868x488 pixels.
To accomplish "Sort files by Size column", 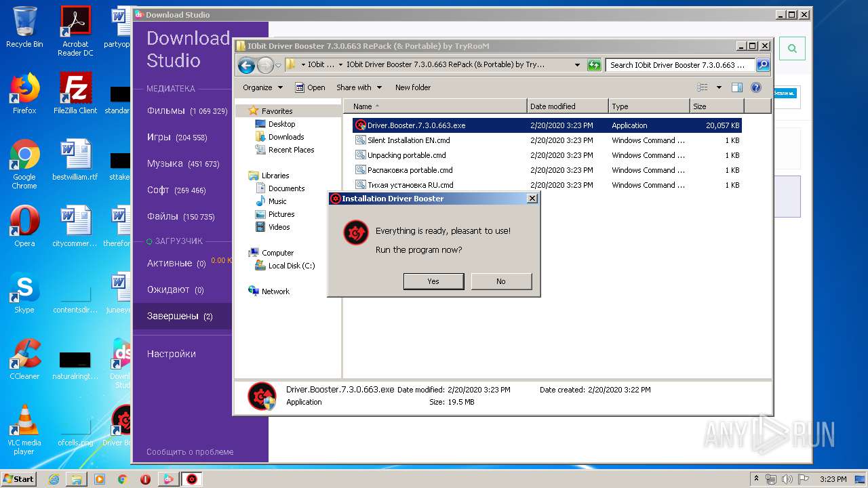I will pyautogui.click(x=717, y=106).
